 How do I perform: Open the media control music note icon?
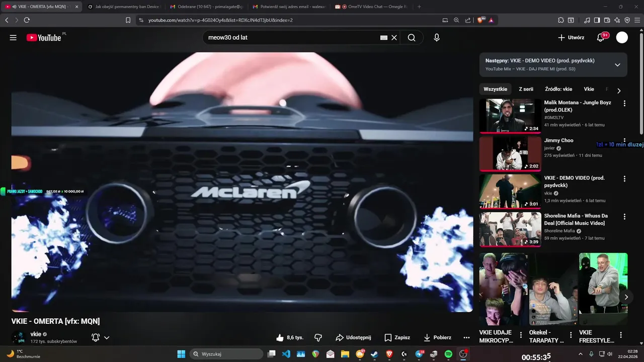[x=587, y=20]
